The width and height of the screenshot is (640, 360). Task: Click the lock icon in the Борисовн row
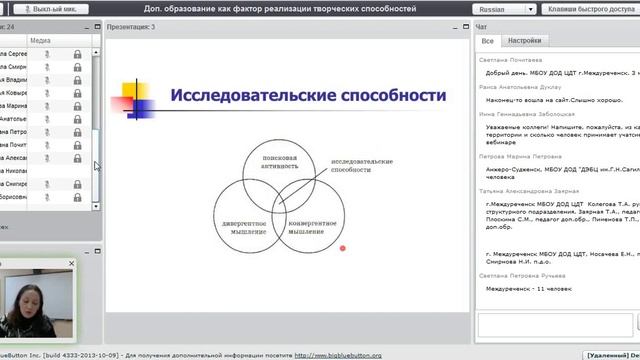point(78,198)
